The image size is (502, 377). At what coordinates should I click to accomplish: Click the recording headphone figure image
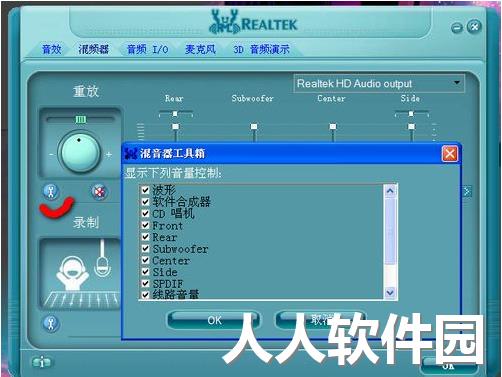tap(72, 273)
